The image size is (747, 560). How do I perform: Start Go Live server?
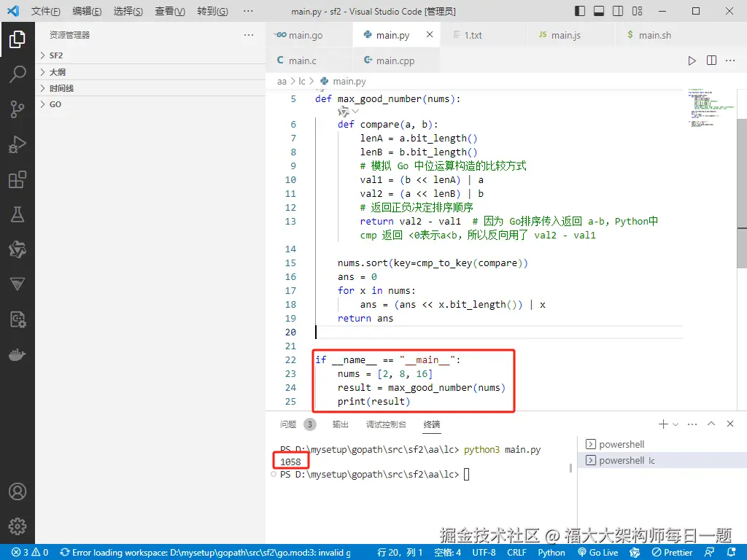coord(598,553)
